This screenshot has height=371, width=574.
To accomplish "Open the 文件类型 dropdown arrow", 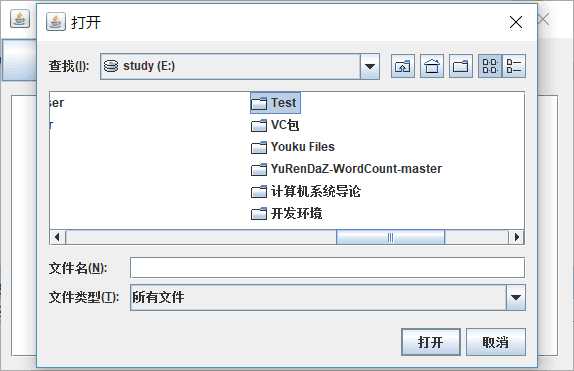I will click(516, 297).
